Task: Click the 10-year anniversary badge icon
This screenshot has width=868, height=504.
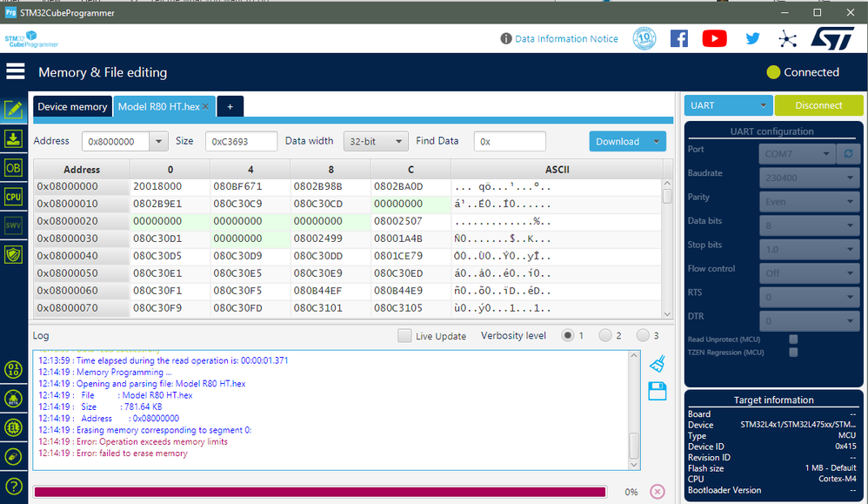Action: (x=644, y=39)
